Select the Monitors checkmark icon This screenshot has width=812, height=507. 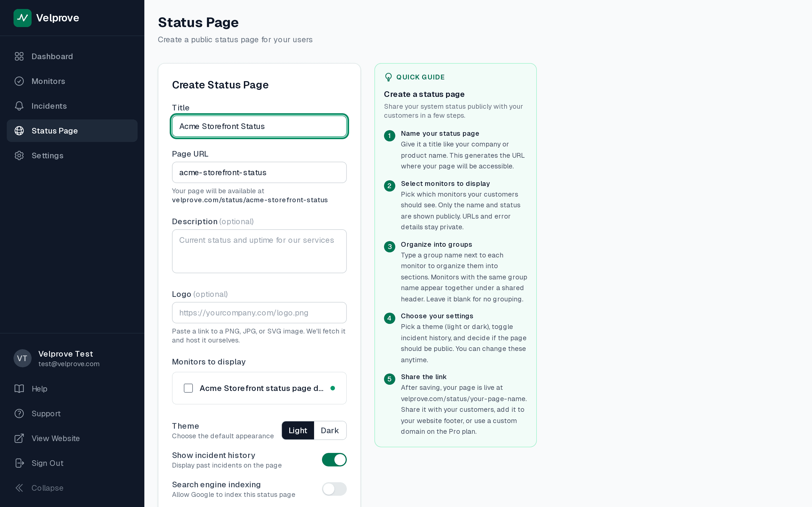click(19, 81)
